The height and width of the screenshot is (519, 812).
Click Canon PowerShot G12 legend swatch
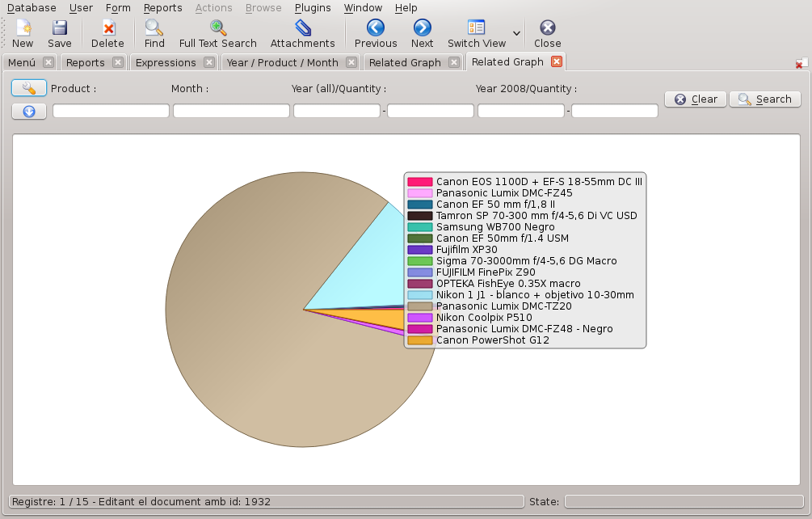(420, 340)
